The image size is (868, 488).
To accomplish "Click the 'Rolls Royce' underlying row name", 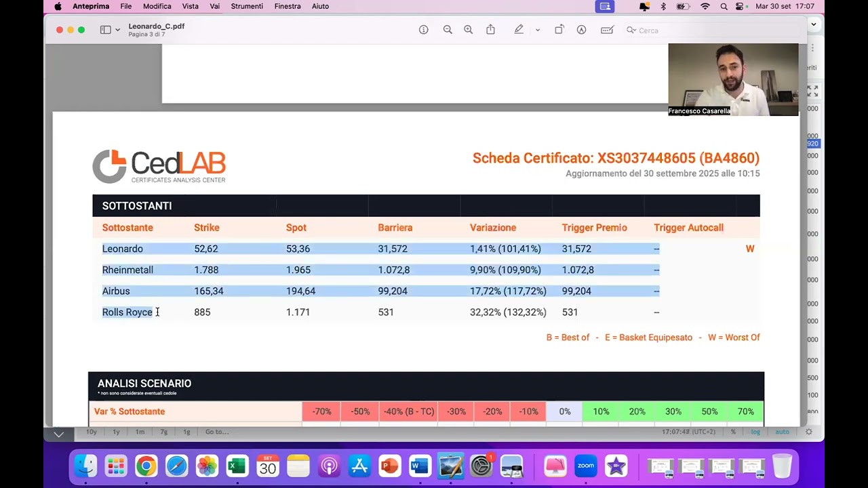I will (x=127, y=312).
